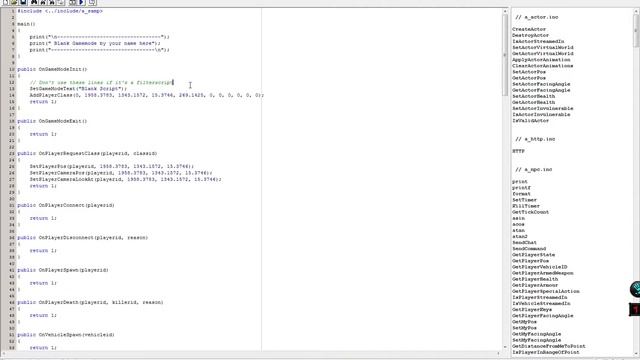Click the function list's vertical scrollbar thumb

pos(636,31)
